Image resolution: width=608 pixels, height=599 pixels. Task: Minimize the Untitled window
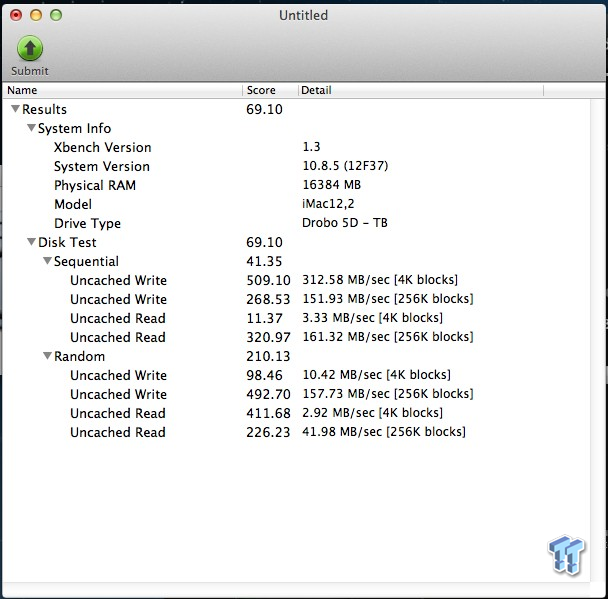pyautogui.click(x=36, y=16)
